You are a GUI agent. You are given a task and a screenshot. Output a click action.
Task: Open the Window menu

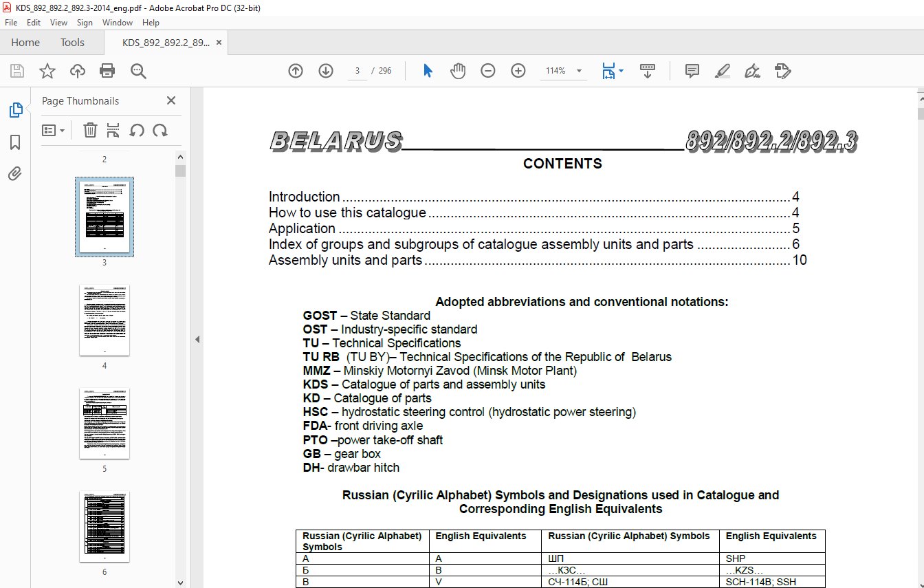pos(118,23)
